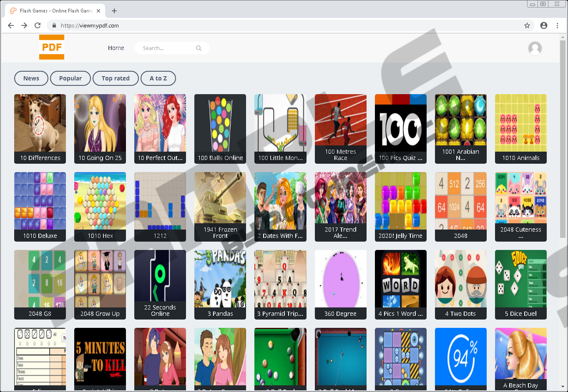The width and height of the screenshot is (568, 392).
Task: Go back with the back arrow
Action: click(11, 25)
